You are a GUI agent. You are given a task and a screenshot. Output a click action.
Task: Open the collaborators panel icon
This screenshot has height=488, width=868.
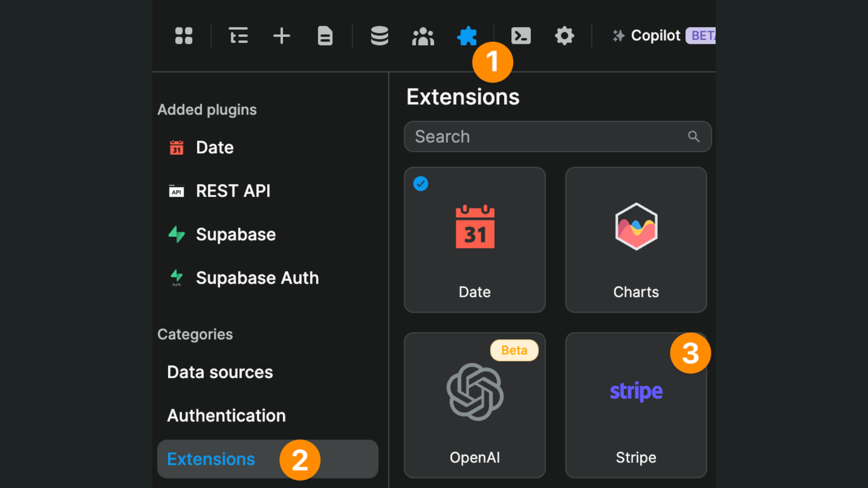(423, 36)
